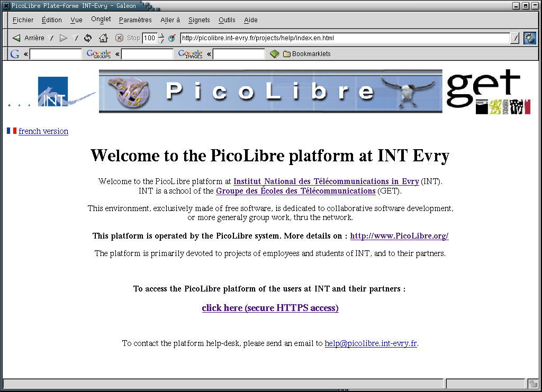Open the Back history dropdown arrow
The height and width of the screenshot is (392, 542).
tap(51, 38)
